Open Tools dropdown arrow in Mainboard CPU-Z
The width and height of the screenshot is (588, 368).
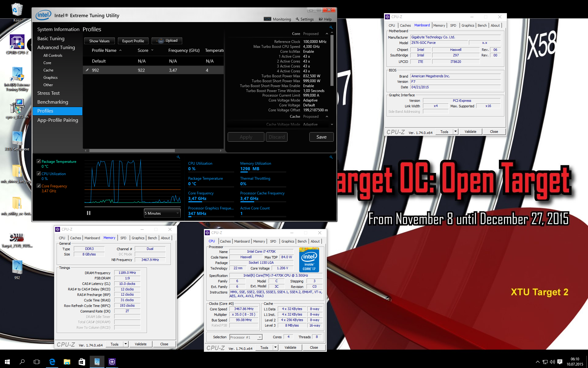click(x=455, y=132)
